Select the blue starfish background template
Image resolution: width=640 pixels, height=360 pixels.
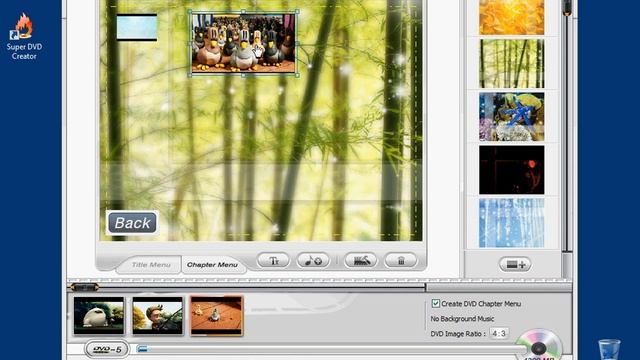511,117
